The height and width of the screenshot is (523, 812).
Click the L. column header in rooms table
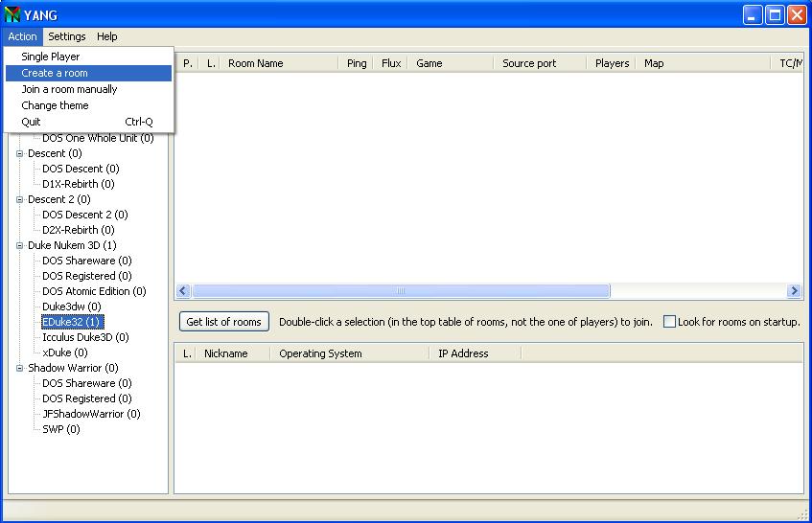tap(210, 63)
